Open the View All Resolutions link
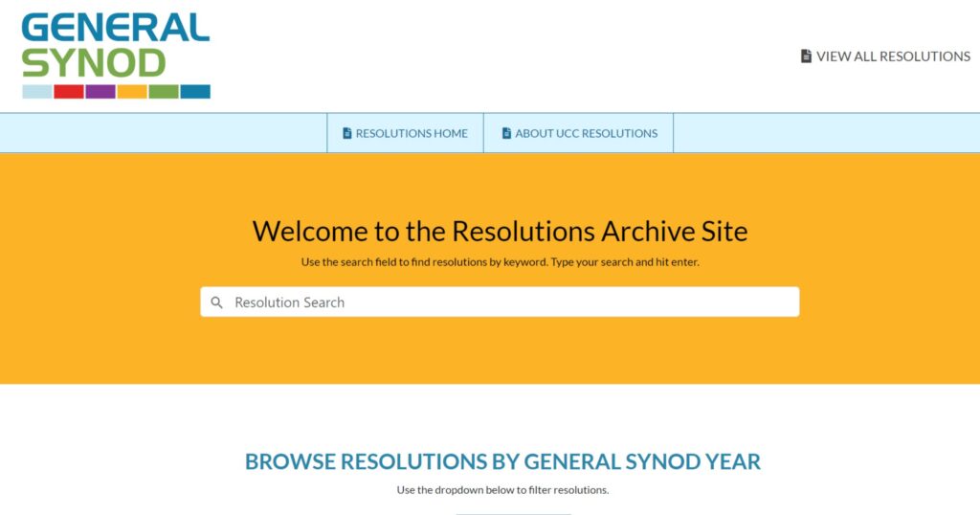 tap(885, 56)
